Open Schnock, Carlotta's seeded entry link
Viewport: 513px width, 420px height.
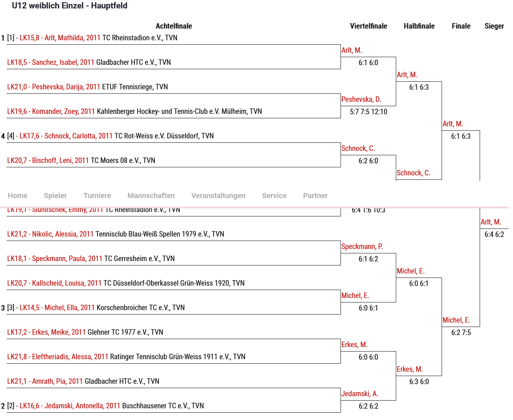tap(66, 136)
